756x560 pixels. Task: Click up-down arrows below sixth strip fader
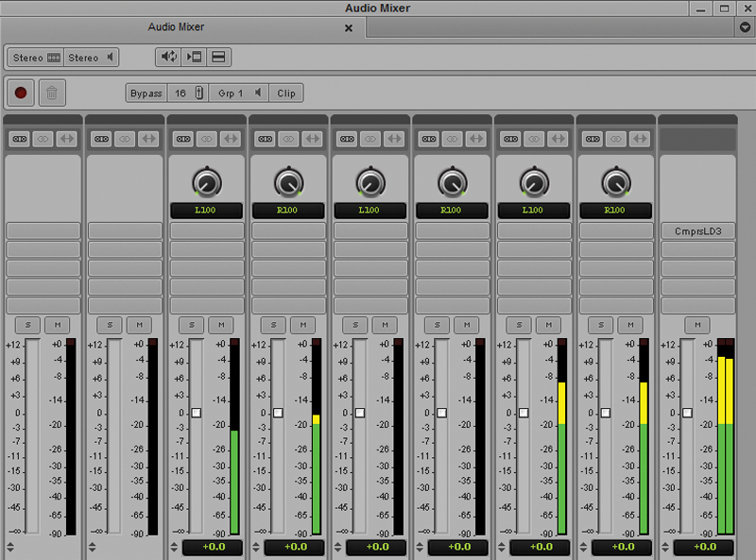coord(420,547)
